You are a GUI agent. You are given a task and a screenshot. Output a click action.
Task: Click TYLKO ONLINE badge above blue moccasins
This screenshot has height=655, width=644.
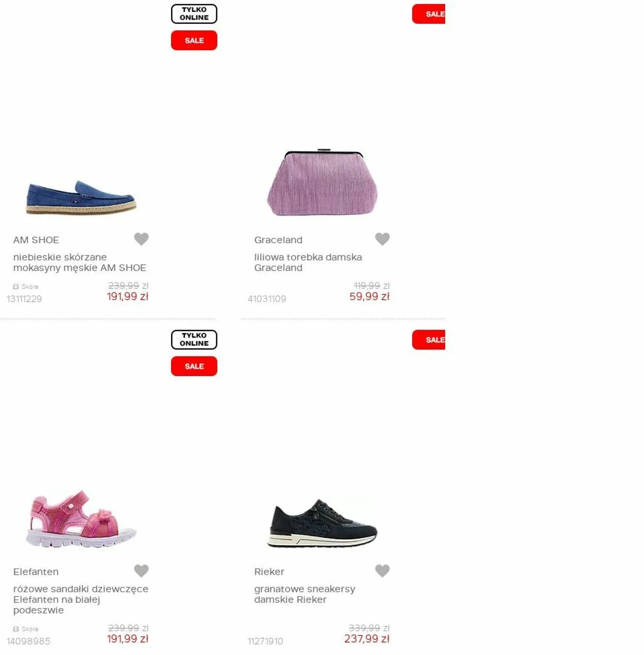point(194,14)
